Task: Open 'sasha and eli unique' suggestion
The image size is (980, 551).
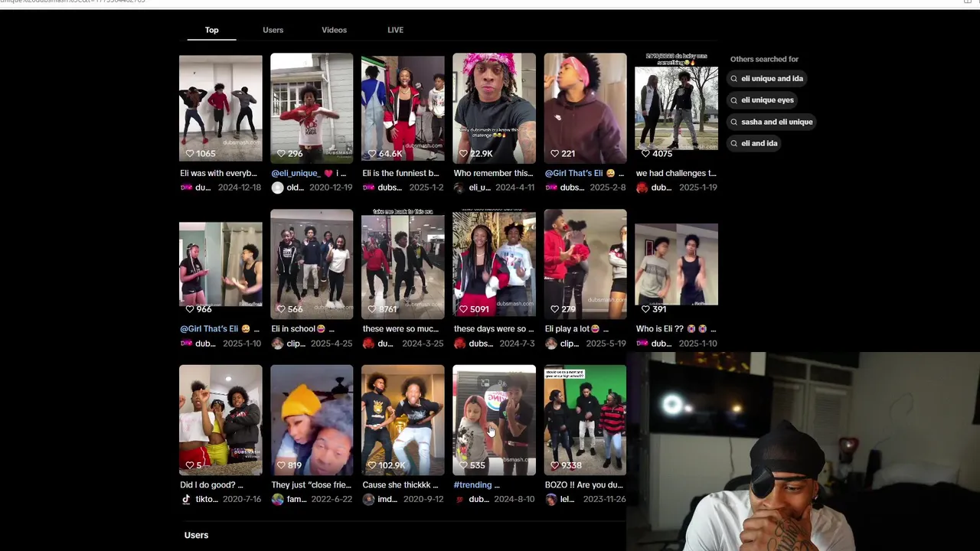Action: (772, 122)
